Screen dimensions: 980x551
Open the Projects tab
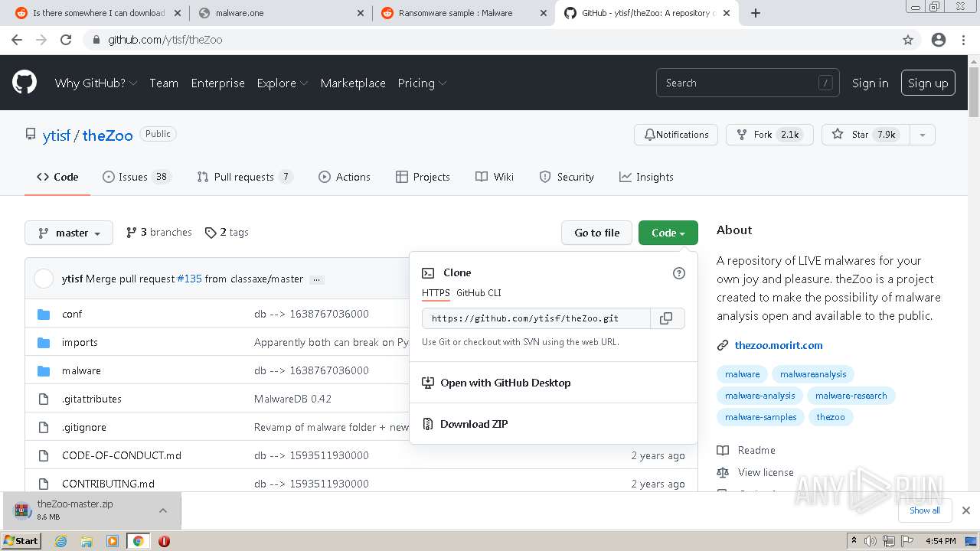pos(423,177)
